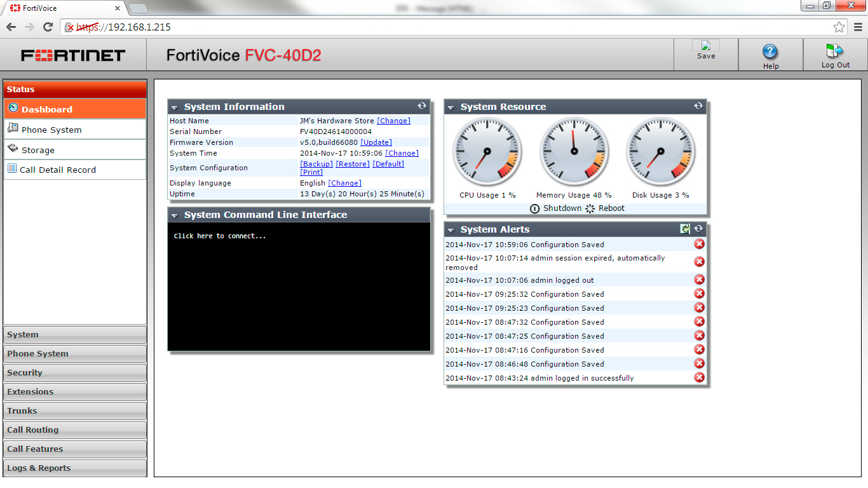868x488 pixels.
Task: Shut down the system via Shutdown icon
Action: (535, 208)
